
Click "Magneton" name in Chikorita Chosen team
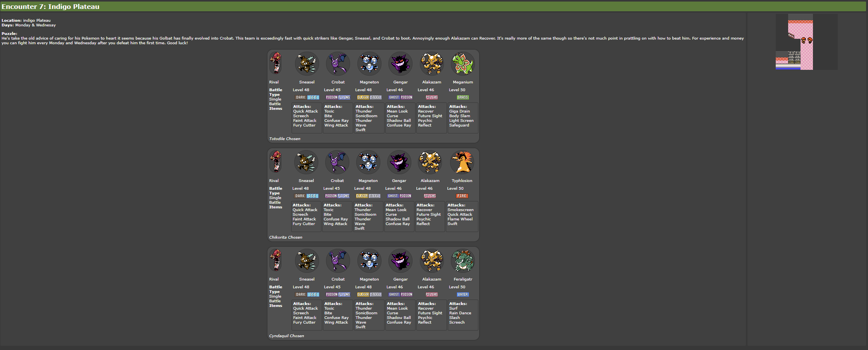point(368,181)
